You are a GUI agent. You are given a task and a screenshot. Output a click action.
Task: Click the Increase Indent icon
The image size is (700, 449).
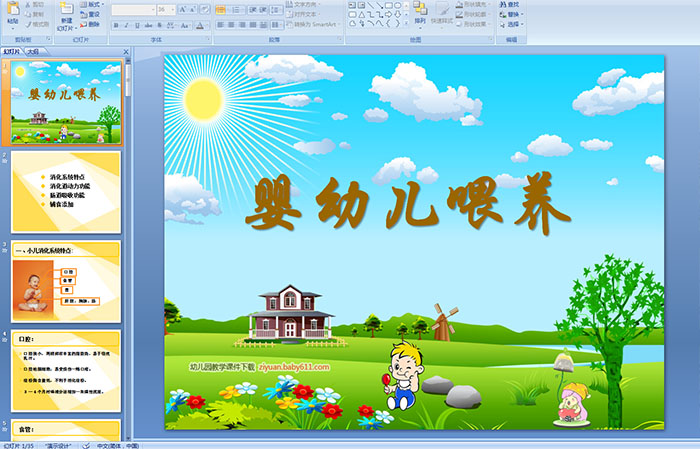pyautogui.click(x=263, y=10)
